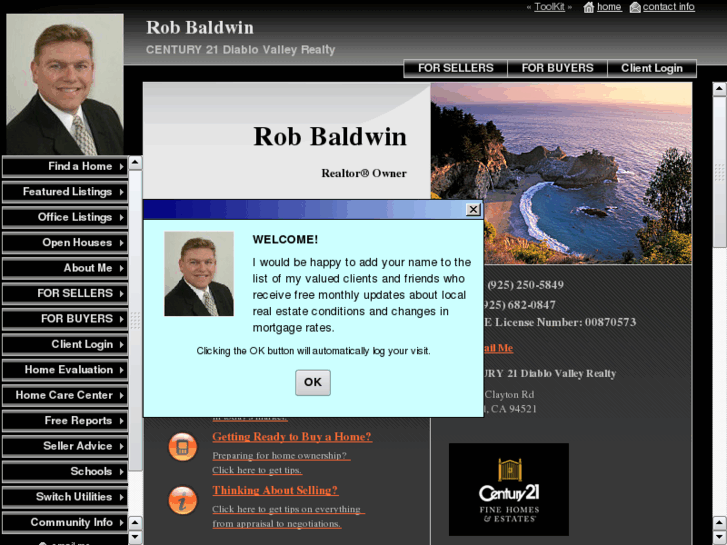
Task: Click the main page vertical scrollbar thumb
Action: pos(720,172)
